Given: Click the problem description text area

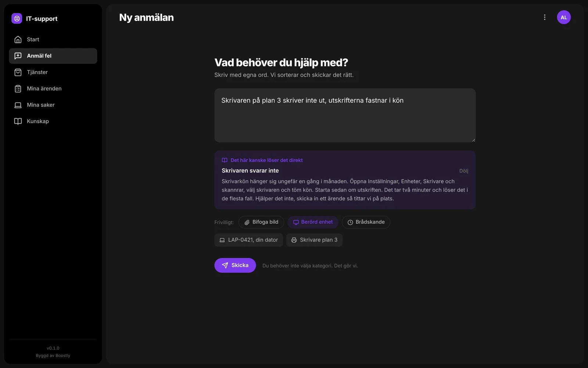Looking at the screenshot, I should 345,115.
